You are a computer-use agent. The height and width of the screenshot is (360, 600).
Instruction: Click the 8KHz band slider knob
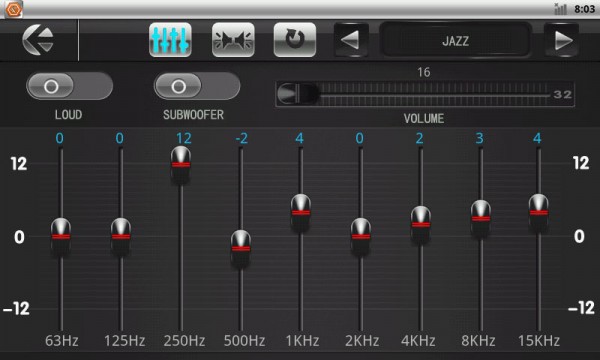481,218
